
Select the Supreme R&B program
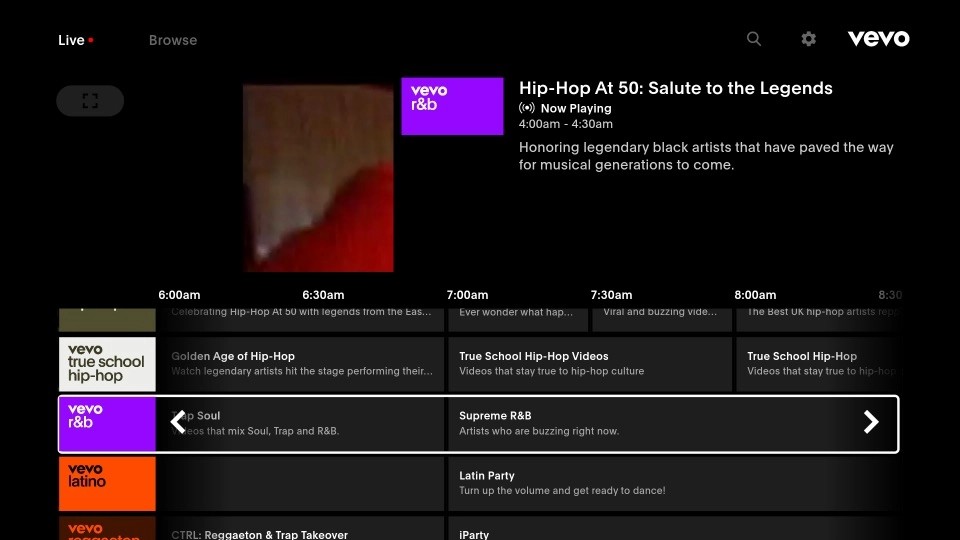[x=673, y=424]
